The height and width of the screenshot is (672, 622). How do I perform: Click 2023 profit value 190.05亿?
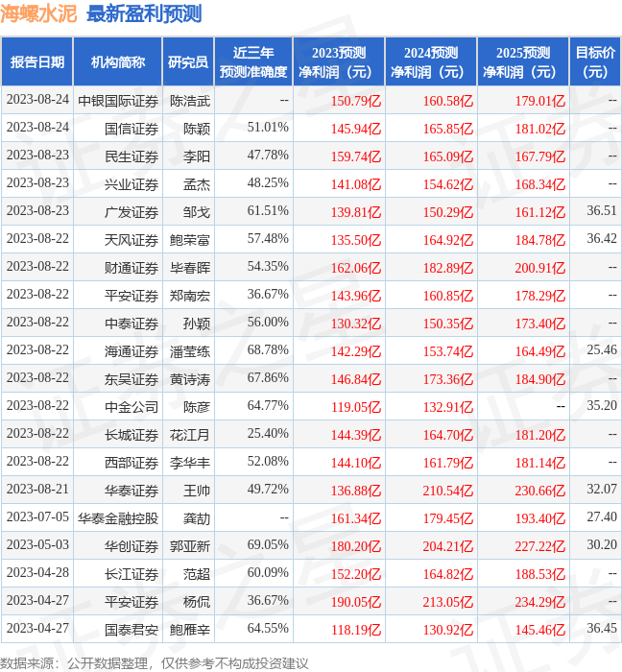(356, 602)
